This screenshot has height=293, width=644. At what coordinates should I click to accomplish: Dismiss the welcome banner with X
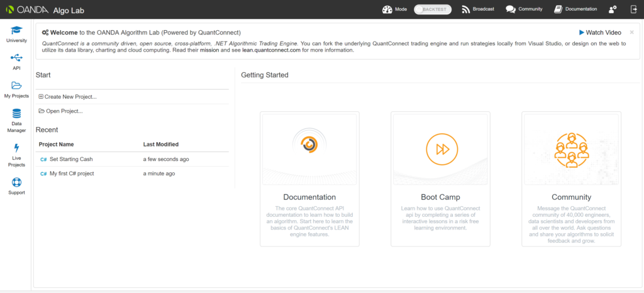[631, 32]
